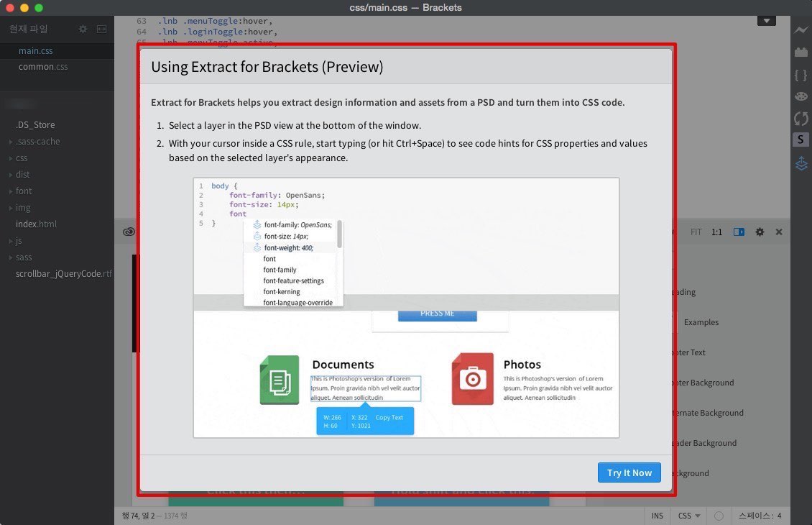Toggle the 스페이스 indentation type
The height and width of the screenshot is (525, 812).
[x=755, y=516]
